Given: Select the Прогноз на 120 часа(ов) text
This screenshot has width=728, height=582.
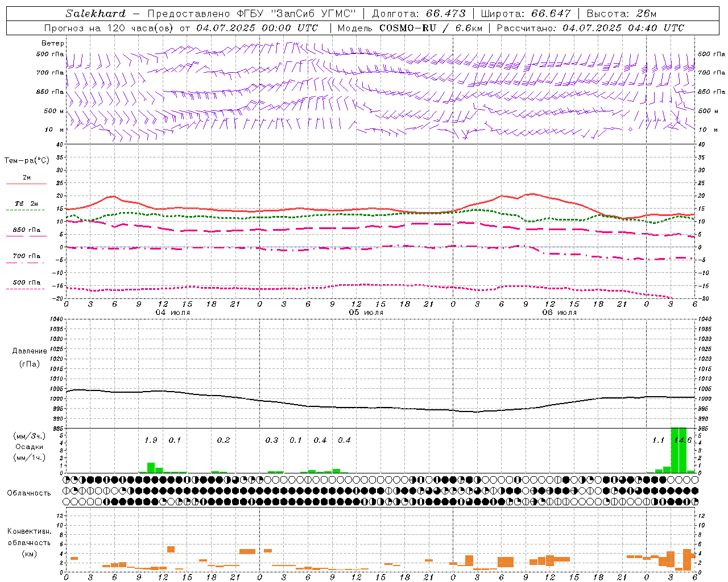Looking at the screenshot, I should (x=110, y=28).
